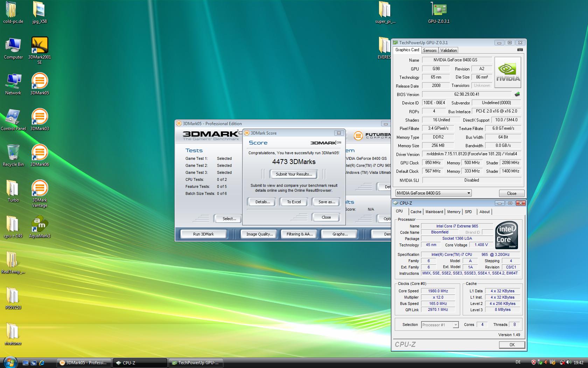Viewport: 588px width, 368px height.
Task: Open the Windows Start orb
Action: [9, 362]
